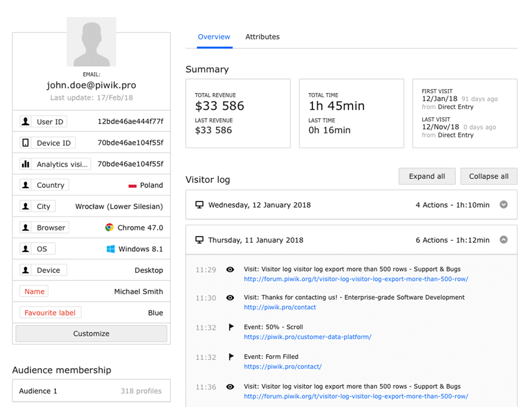Click the eye icon at 11:29 visit

pyautogui.click(x=230, y=270)
